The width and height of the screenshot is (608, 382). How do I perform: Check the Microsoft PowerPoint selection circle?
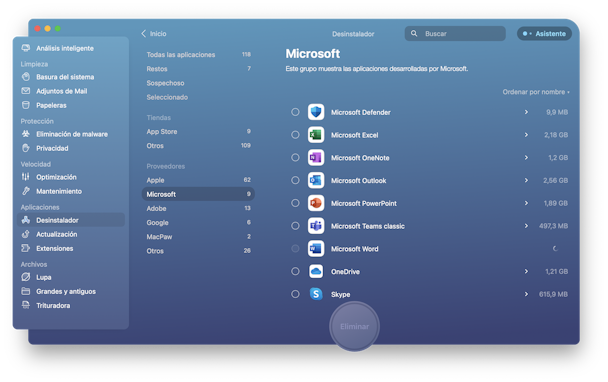click(295, 203)
